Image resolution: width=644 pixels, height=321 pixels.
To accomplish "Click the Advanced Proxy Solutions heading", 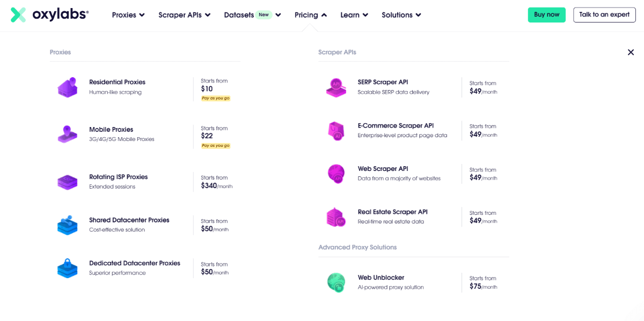I will click(357, 247).
